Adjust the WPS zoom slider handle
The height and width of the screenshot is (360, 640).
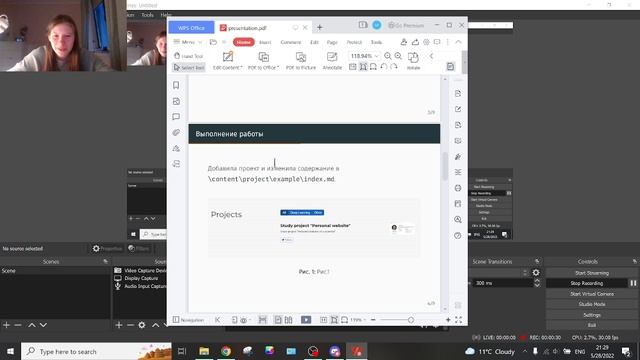pyautogui.click(x=411, y=320)
